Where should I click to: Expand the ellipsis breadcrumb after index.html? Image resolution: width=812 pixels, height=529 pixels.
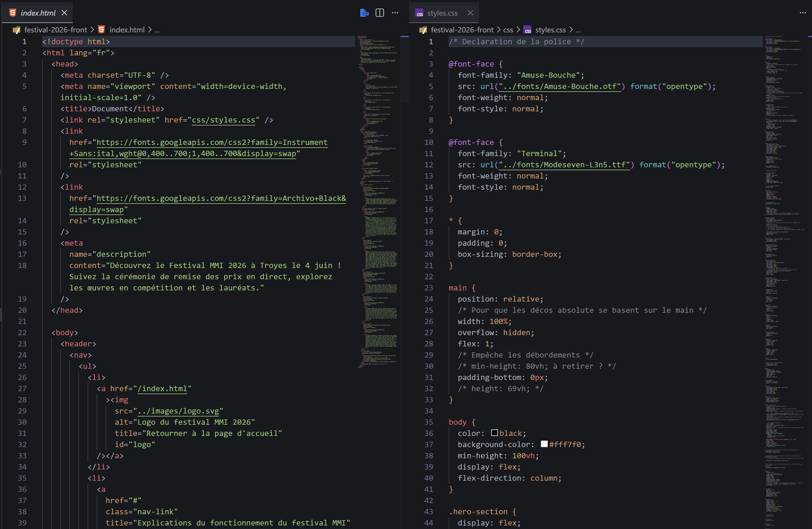click(157, 30)
